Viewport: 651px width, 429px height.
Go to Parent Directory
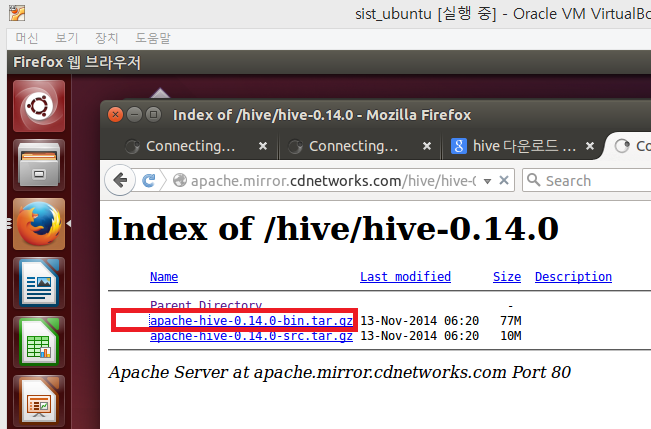coord(205,305)
